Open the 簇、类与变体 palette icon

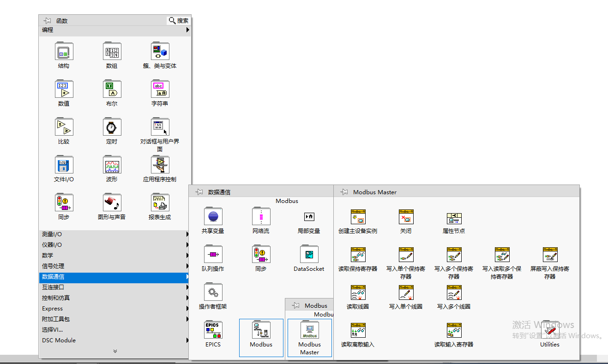pos(160,51)
